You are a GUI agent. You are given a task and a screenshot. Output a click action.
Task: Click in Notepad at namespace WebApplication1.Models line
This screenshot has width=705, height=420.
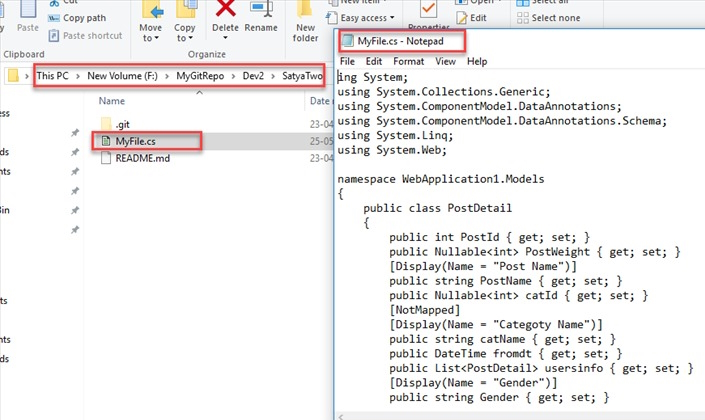click(x=441, y=179)
